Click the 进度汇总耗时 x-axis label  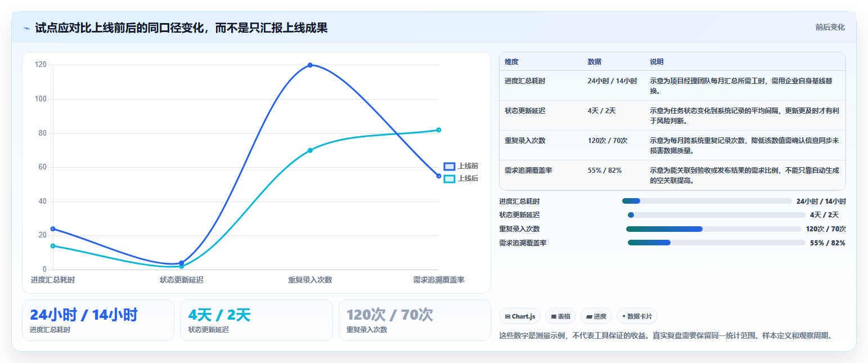[53, 280]
